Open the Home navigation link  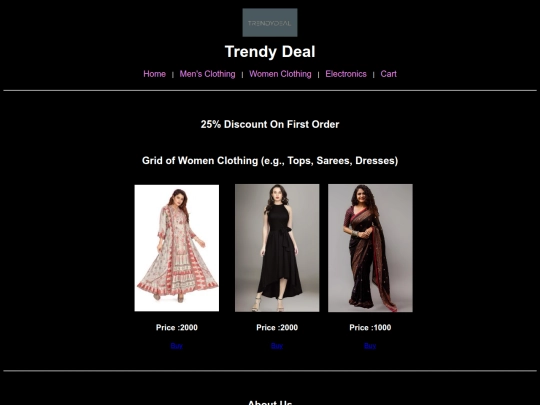coord(154,74)
